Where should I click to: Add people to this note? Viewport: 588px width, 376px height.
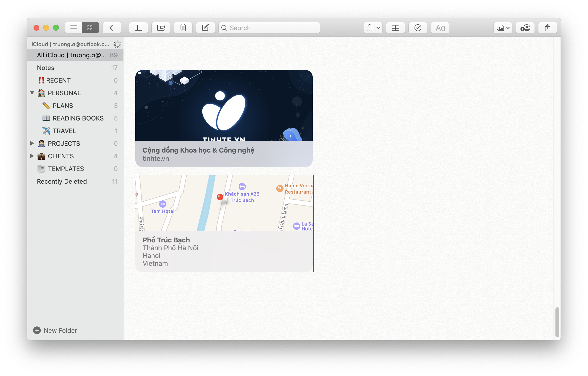525,28
